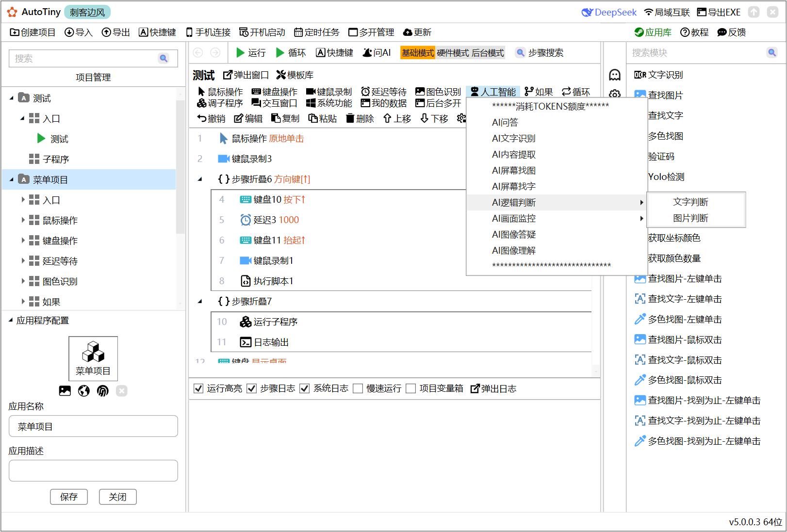Image resolution: width=787 pixels, height=532 pixels.
Task: Click the 关闭 close button
Action: click(x=118, y=497)
